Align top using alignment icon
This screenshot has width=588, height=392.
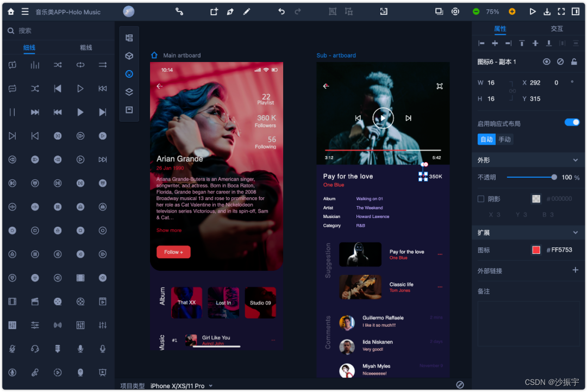pyautogui.click(x=522, y=43)
